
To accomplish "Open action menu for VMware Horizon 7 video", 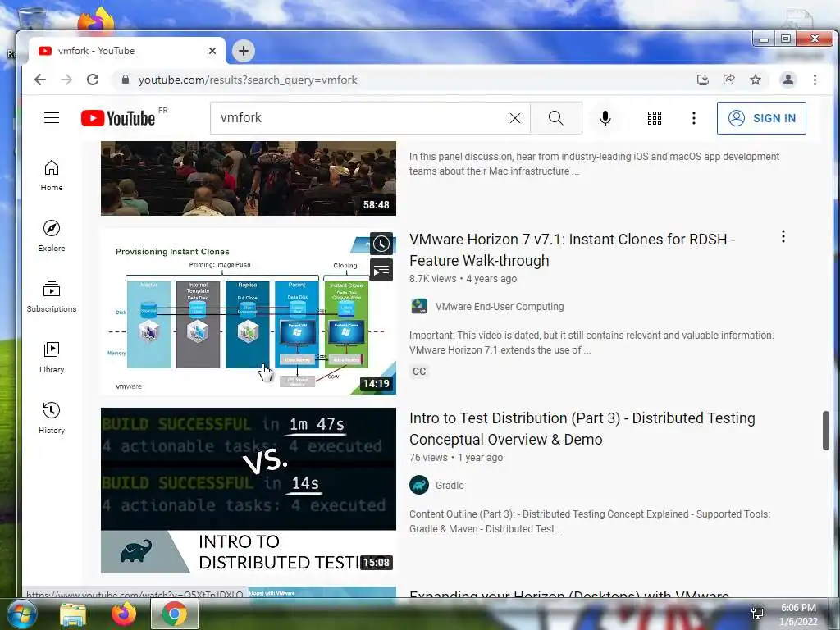I will point(783,236).
